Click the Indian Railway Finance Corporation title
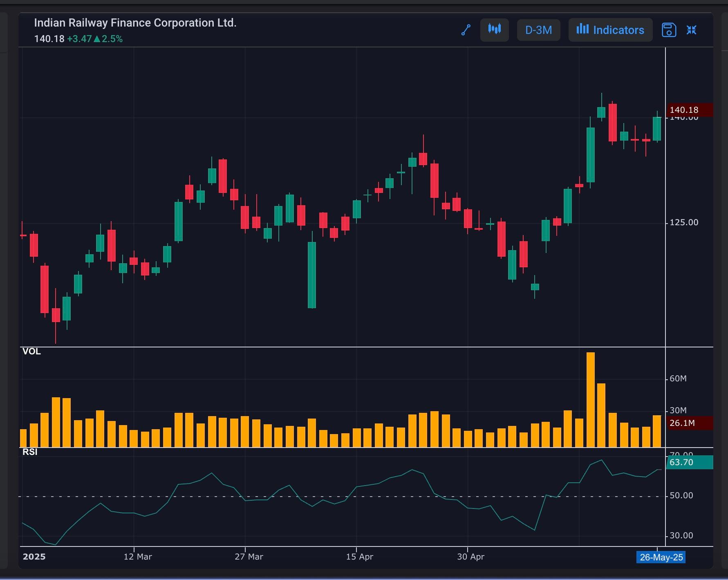 coord(135,23)
